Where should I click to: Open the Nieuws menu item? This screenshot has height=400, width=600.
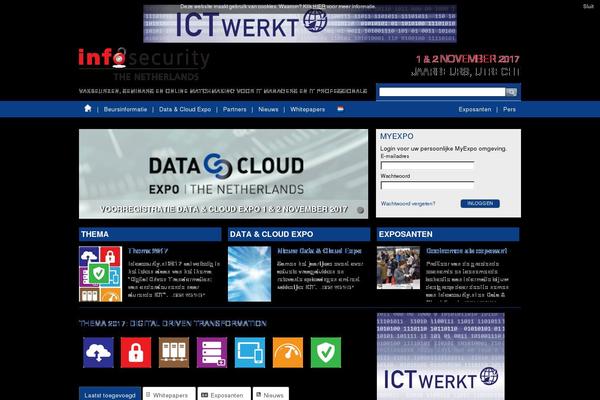pos(268,109)
